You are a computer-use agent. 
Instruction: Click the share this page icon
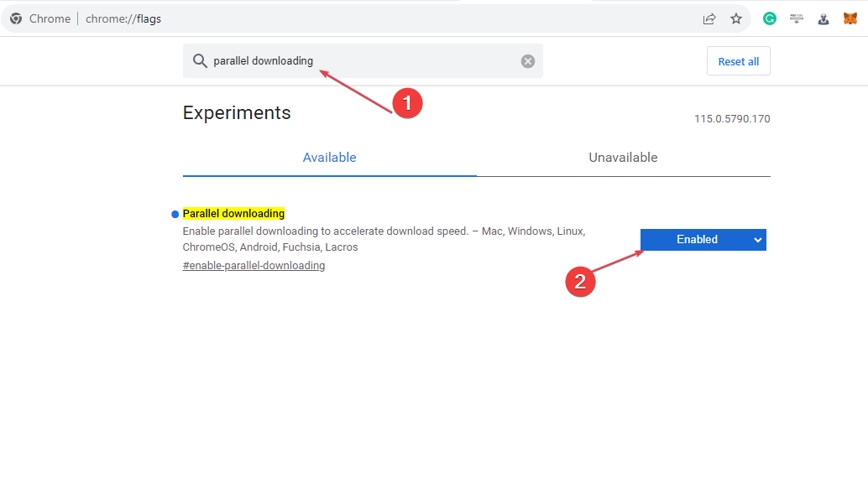click(x=709, y=18)
